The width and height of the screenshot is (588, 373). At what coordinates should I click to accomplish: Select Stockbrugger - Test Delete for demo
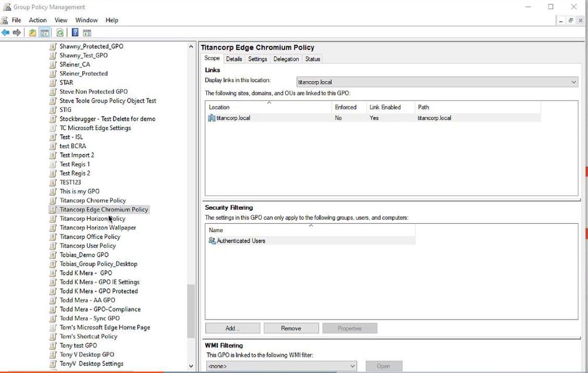coord(108,119)
